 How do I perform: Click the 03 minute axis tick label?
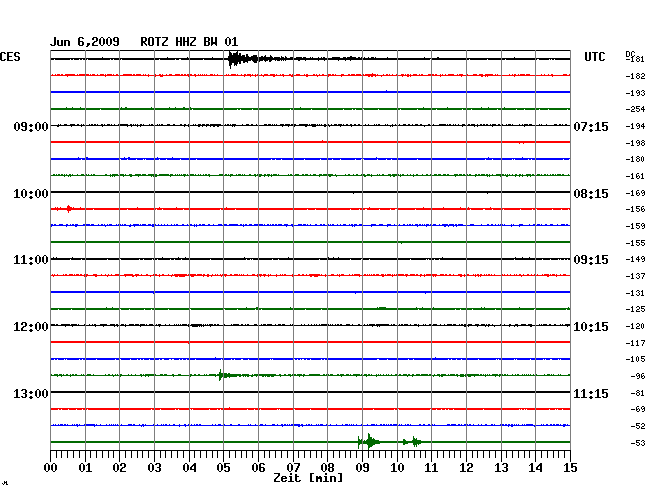tap(154, 468)
